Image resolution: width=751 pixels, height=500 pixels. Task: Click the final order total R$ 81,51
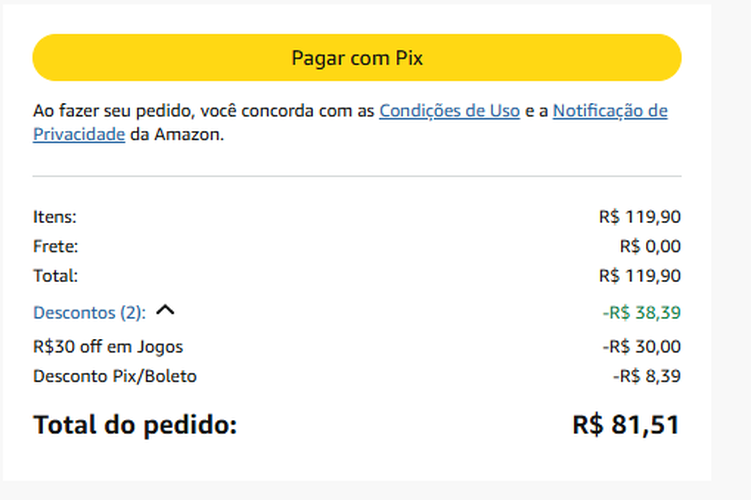point(626,424)
